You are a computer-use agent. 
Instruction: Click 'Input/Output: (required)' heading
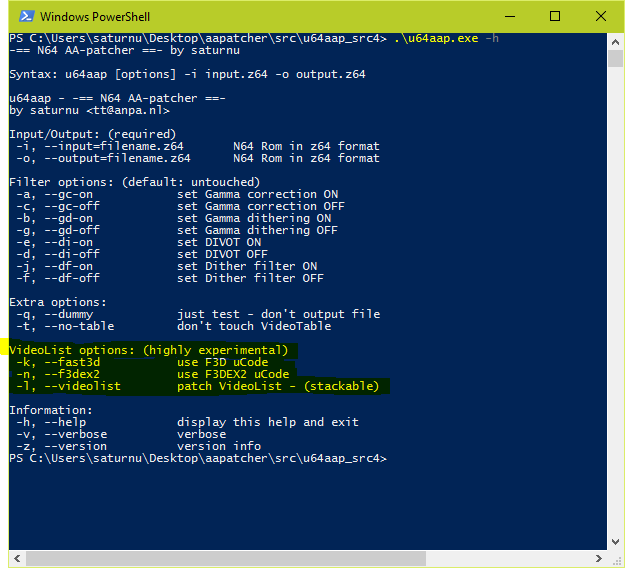point(92,134)
